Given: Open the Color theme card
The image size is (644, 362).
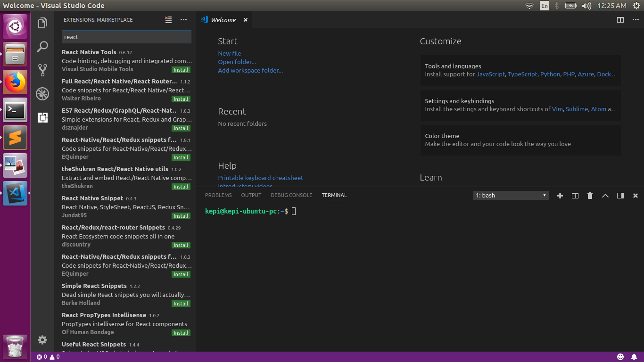Looking at the screenshot, I should pyautogui.click(x=520, y=140).
